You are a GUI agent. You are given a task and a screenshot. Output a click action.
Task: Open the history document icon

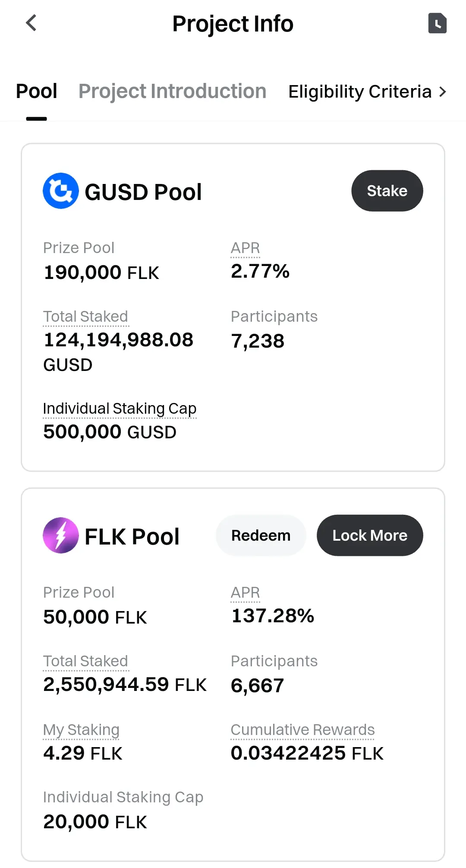(x=437, y=23)
